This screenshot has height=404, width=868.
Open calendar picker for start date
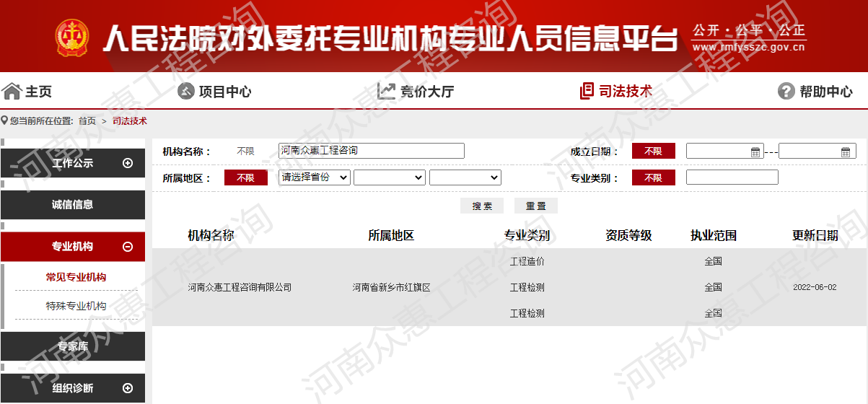755,151
